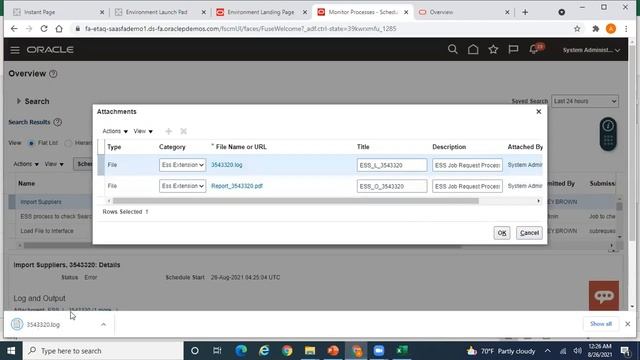Click the delete attachment X icon

(x=184, y=131)
